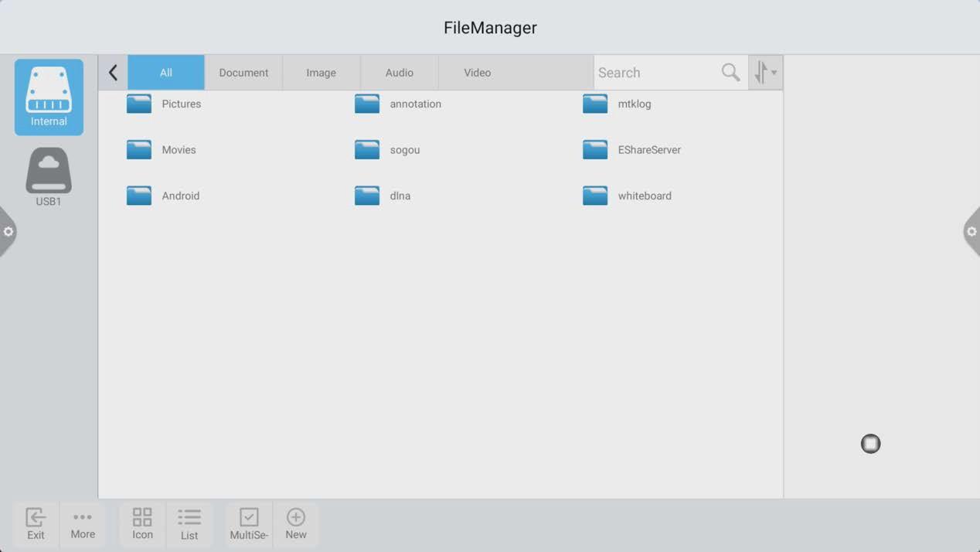Expand the right edge side panel handle
The width and height of the screenshot is (980, 552).
971,232
